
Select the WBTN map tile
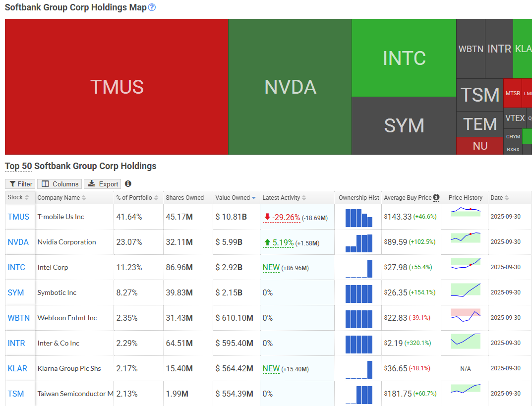[471, 49]
